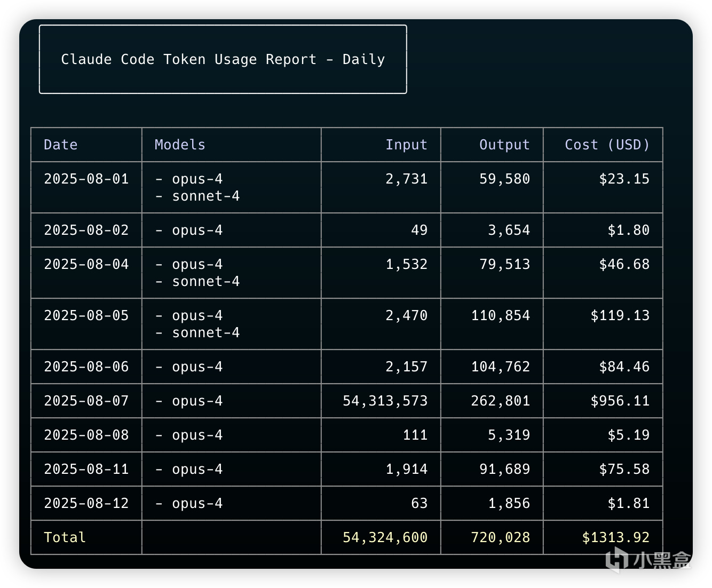The image size is (712, 588).
Task: Select 'opus-4' in the 2025-08-05 row
Action: pos(197,316)
